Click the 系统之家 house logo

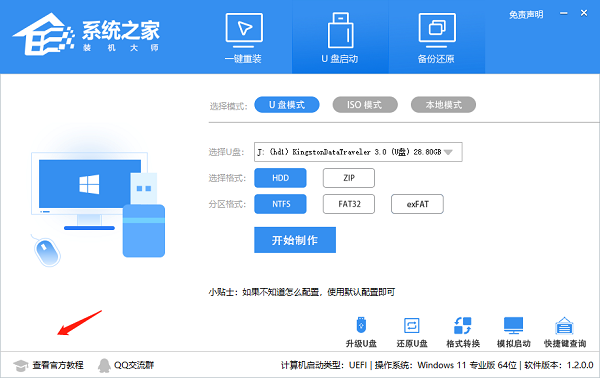click(x=44, y=34)
